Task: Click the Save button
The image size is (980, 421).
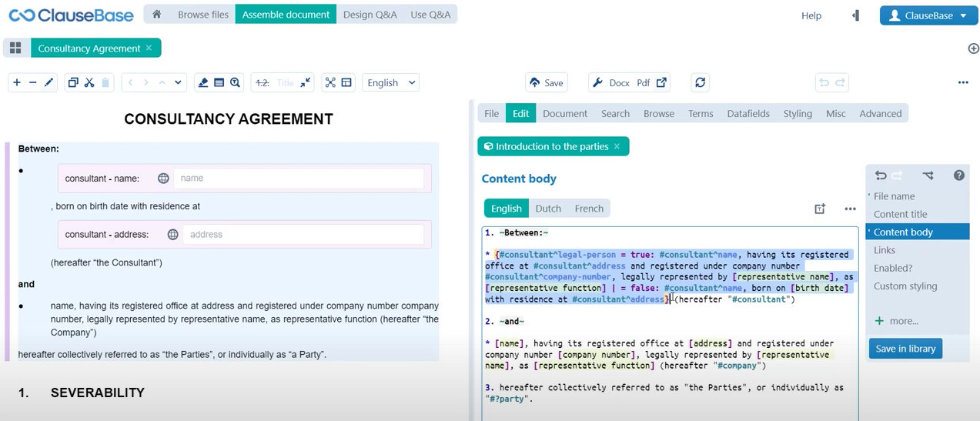Action: pos(547,82)
